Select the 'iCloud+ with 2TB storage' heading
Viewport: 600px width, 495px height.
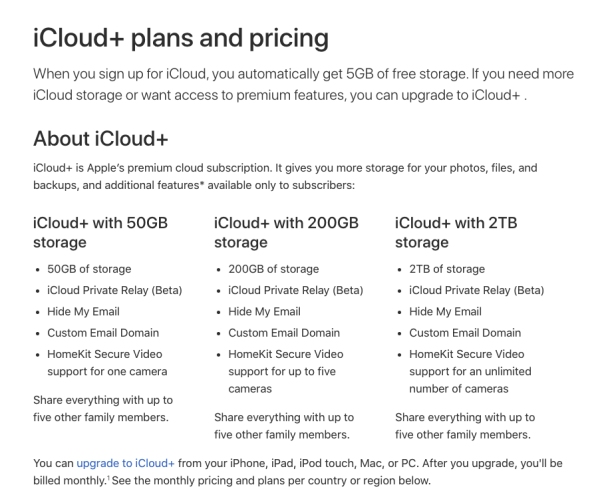(x=456, y=233)
